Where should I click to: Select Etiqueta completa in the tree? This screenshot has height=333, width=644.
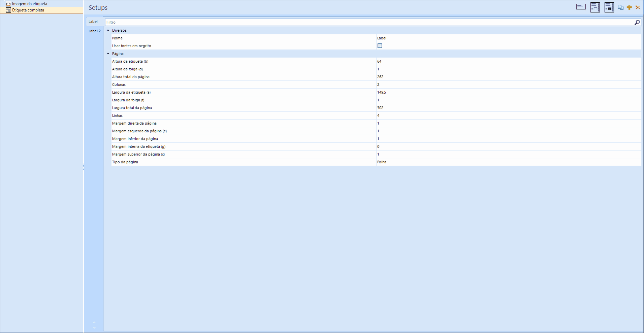coord(28,10)
